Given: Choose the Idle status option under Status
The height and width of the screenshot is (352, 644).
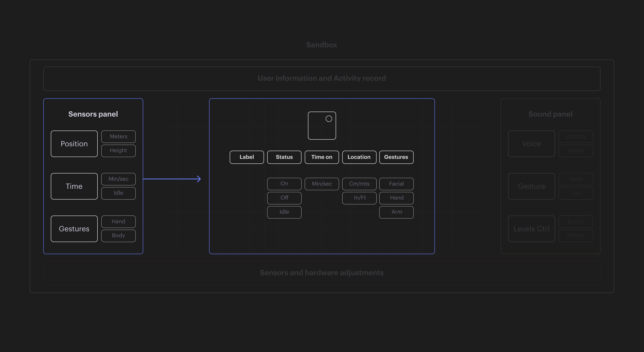Looking at the screenshot, I should [x=284, y=212].
